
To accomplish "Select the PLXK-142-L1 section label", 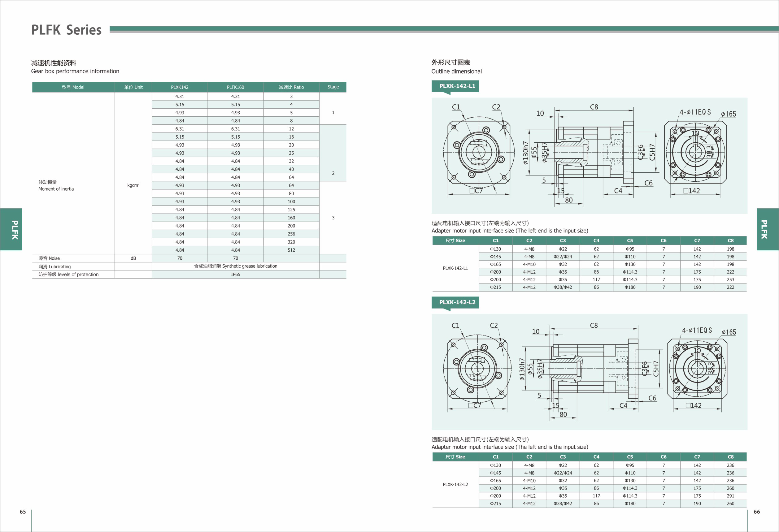I will (457, 86).
